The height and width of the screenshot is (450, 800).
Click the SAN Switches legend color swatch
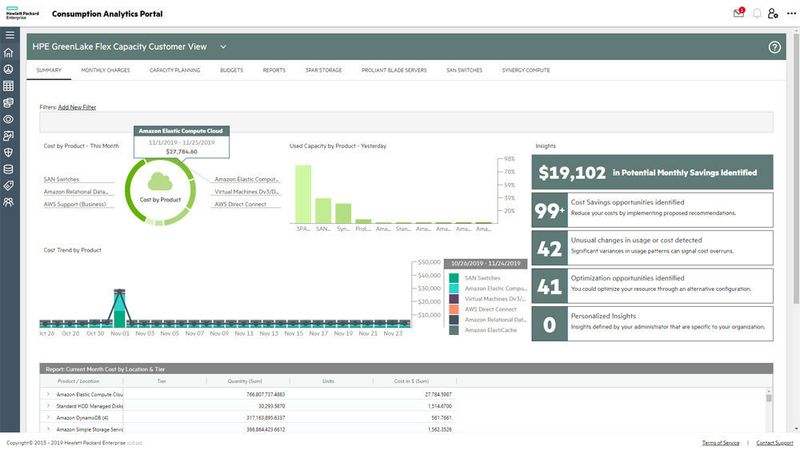pyautogui.click(x=454, y=278)
